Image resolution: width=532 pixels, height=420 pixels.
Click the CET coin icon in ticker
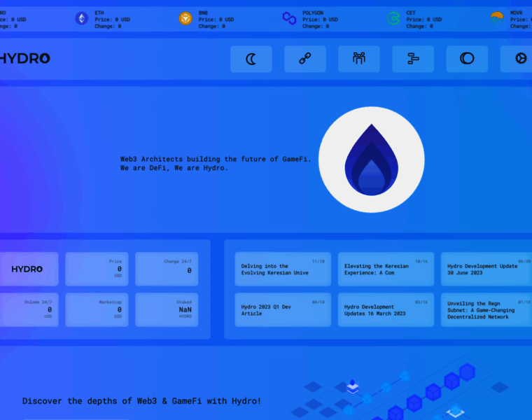pos(393,18)
